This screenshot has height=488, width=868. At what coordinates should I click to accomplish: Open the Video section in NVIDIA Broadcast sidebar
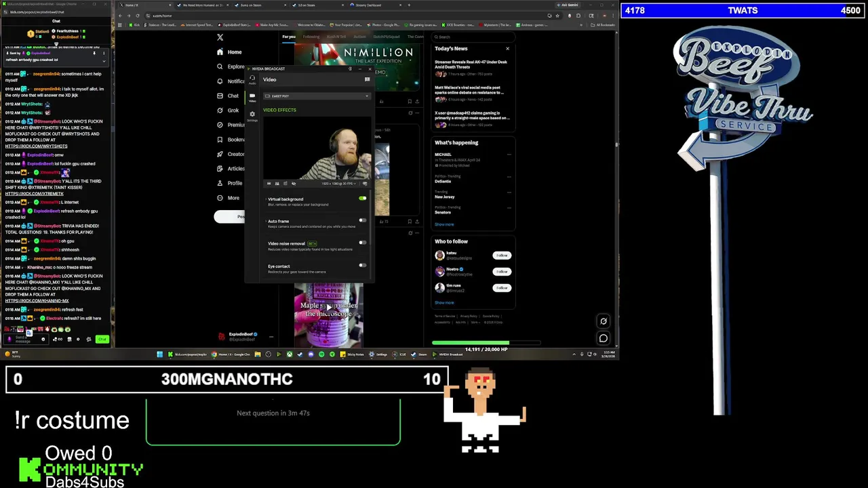point(252,97)
